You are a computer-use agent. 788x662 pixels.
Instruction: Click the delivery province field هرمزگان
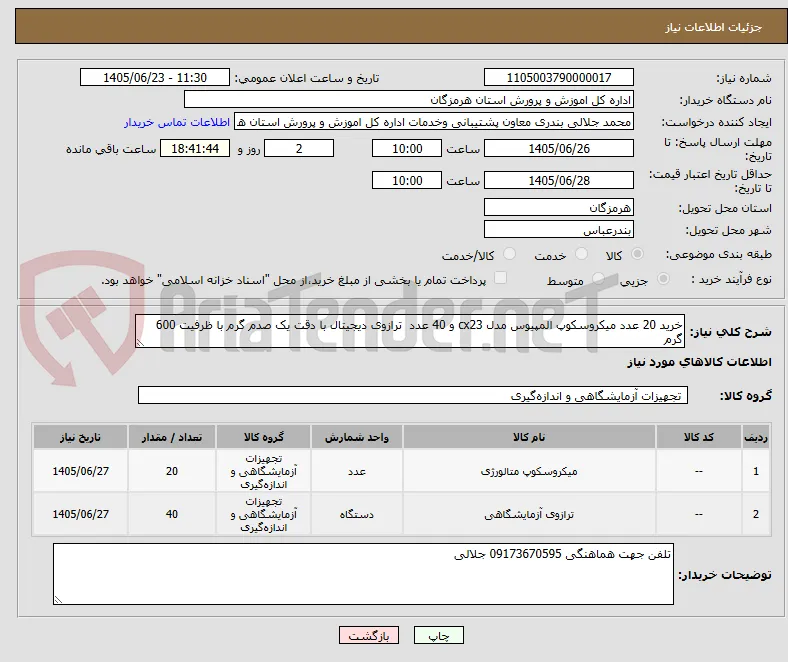click(x=559, y=207)
